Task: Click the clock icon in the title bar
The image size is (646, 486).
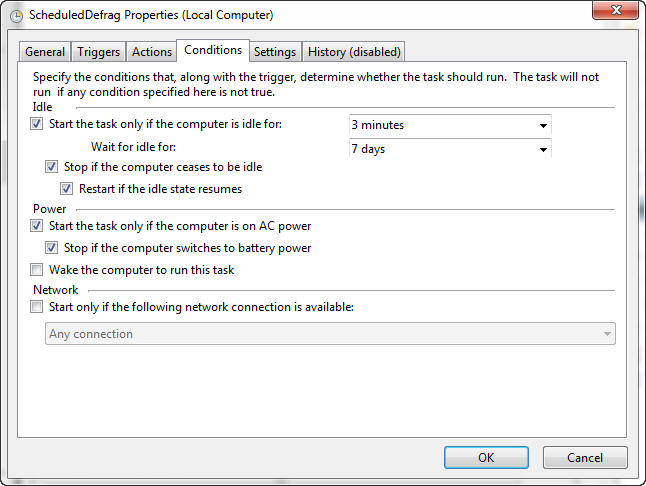Action: click(x=15, y=15)
